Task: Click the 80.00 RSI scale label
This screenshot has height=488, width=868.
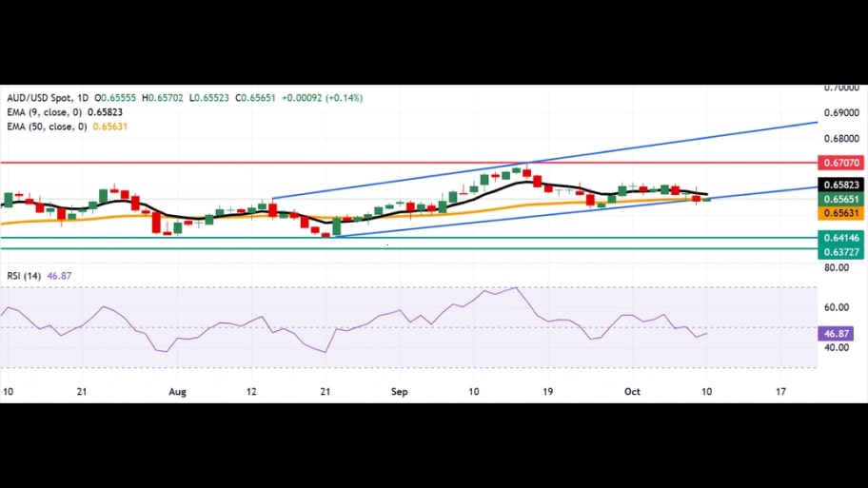Action: (837, 268)
